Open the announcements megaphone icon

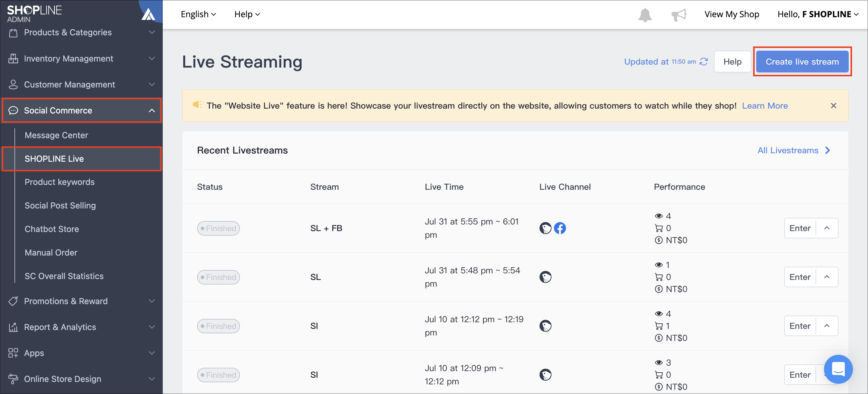coord(679,14)
